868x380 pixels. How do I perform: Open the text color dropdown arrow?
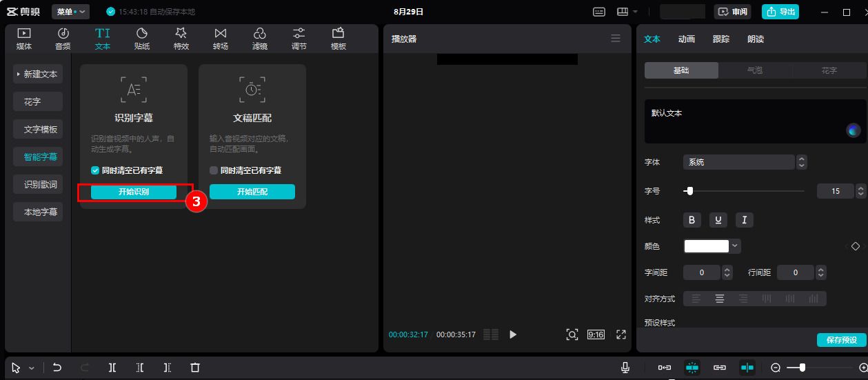click(x=736, y=246)
